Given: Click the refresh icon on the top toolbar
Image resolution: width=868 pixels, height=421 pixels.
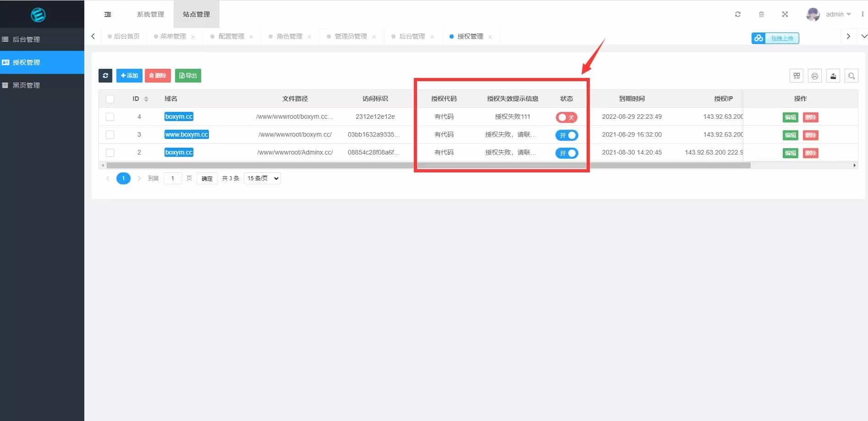Looking at the screenshot, I should point(738,14).
